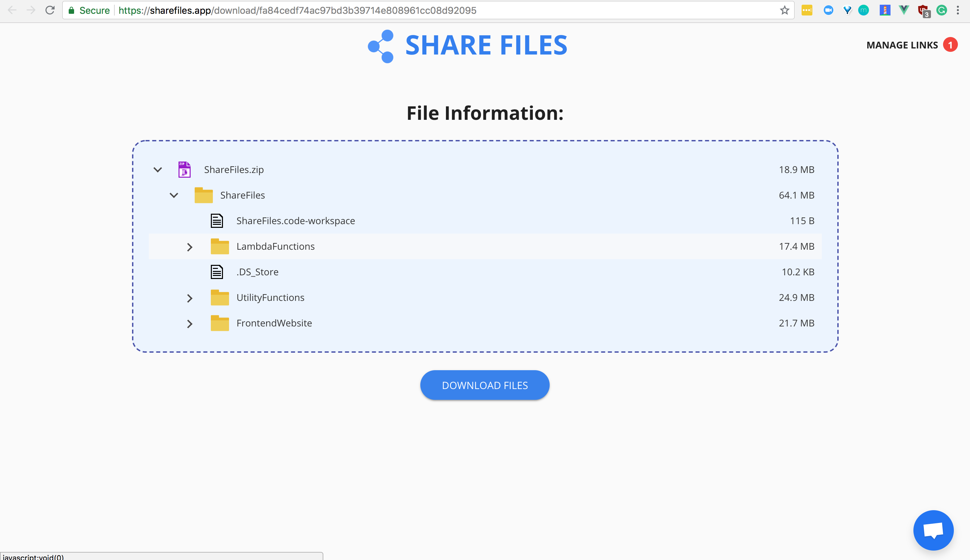Open the Vue.js devtools extension
Viewport: 970px width, 560px height.
pyautogui.click(x=903, y=10)
